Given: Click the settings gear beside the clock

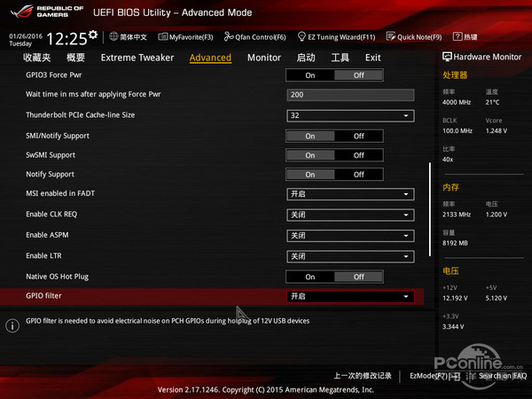Looking at the screenshot, I should 93,35.
